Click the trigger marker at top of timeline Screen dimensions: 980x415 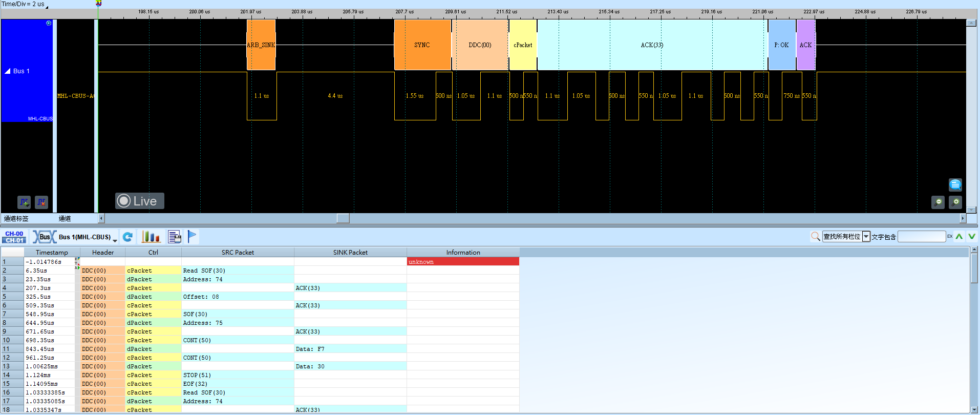click(99, 4)
